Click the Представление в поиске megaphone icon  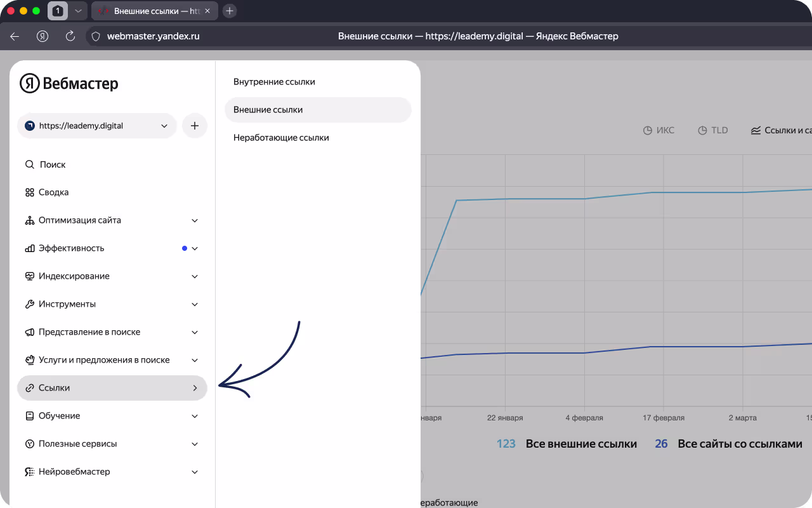click(29, 332)
